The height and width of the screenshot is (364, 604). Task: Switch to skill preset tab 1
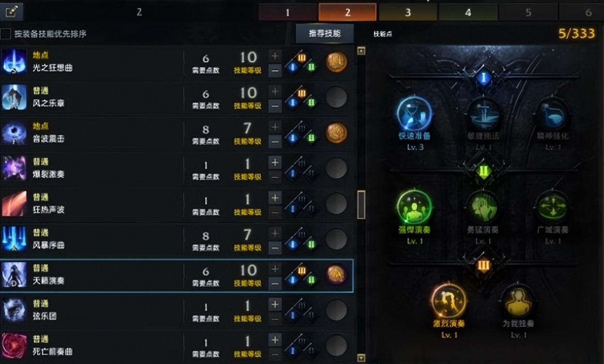pyautogui.click(x=288, y=12)
